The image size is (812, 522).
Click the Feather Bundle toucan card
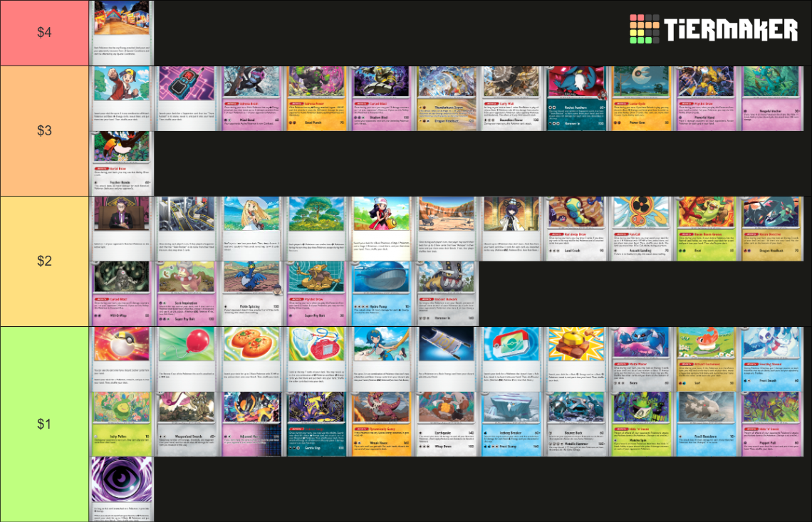[x=122, y=163]
